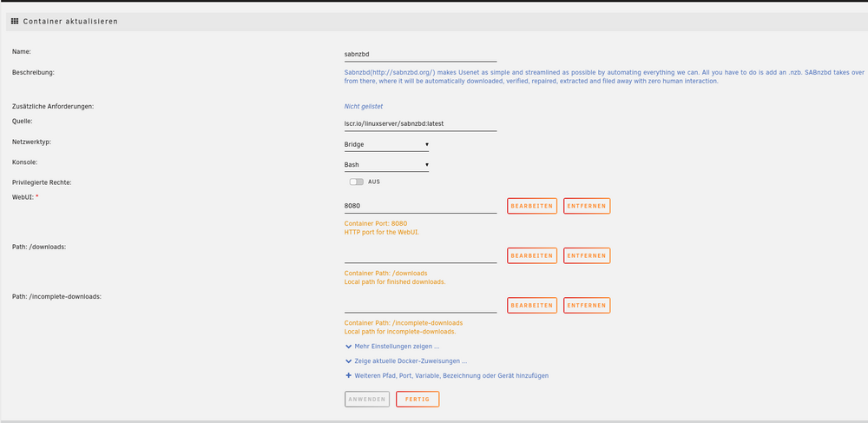Image resolution: width=868 pixels, height=423 pixels.
Task: Click the grid icon beside Container aktualisieren
Action: [x=15, y=21]
